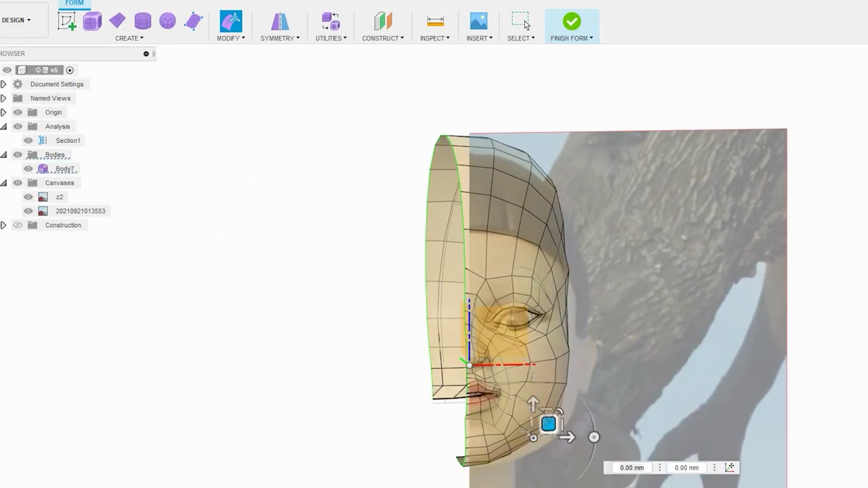Open the INSERT dropdown menu
The image size is (868, 488).
(479, 38)
